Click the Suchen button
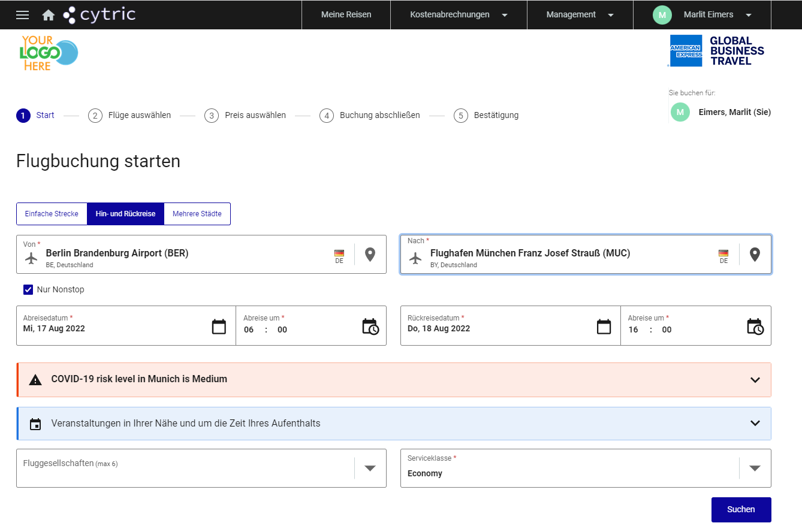Screen dimensions: 802x532 click(x=741, y=510)
